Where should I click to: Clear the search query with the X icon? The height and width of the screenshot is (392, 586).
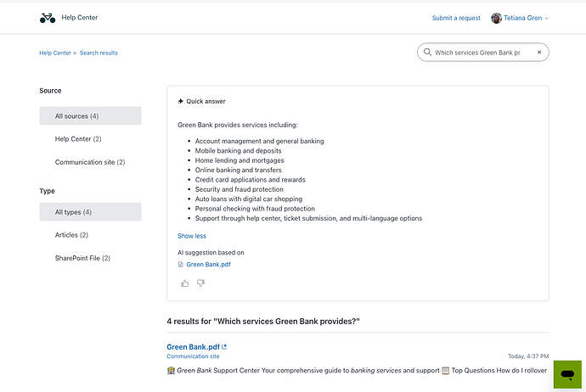click(539, 53)
